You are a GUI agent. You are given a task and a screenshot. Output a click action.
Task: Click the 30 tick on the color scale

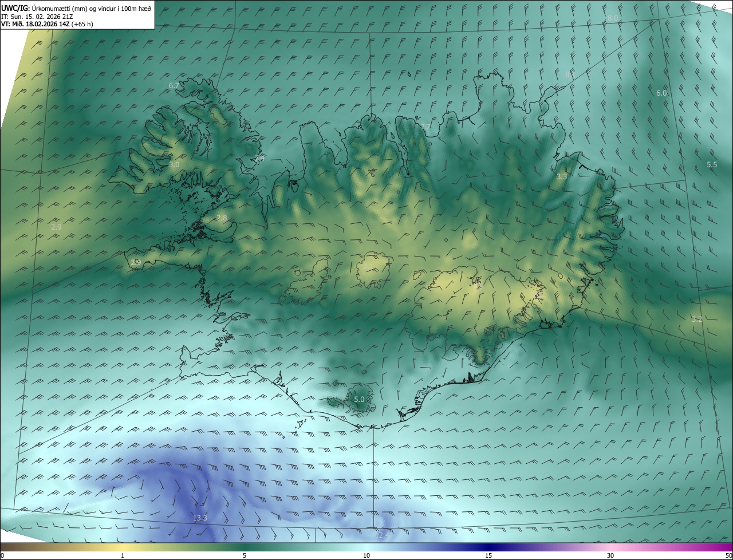pos(610,555)
